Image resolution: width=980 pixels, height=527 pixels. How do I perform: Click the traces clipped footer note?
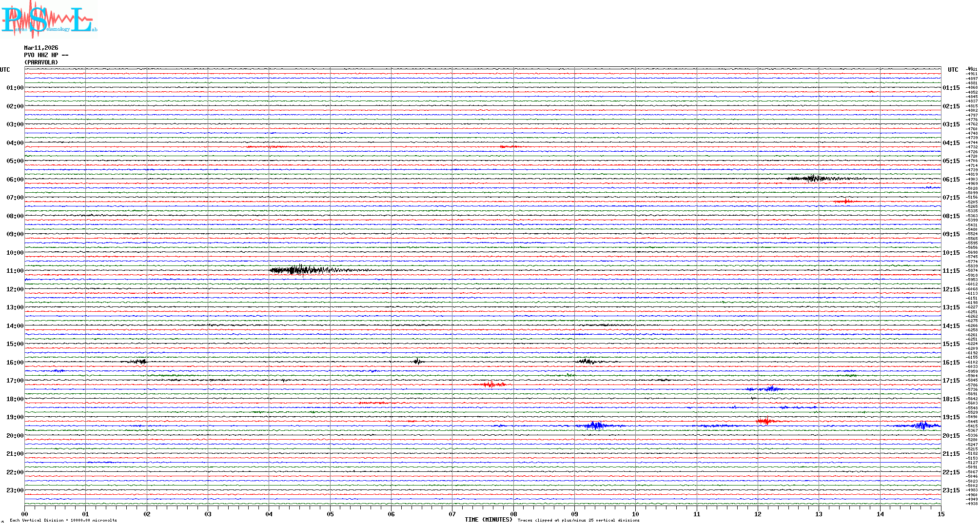click(578, 521)
